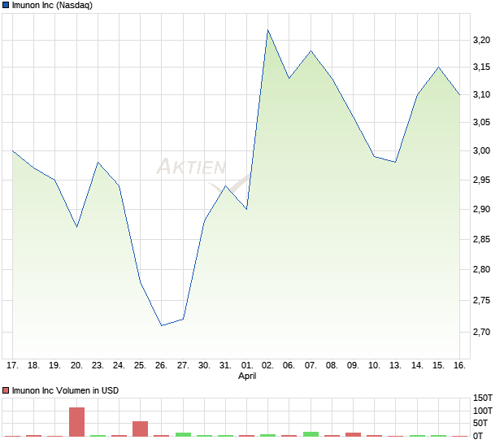The image size is (504, 444).
Task: Click the '06.' date label
Action: [289, 366]
